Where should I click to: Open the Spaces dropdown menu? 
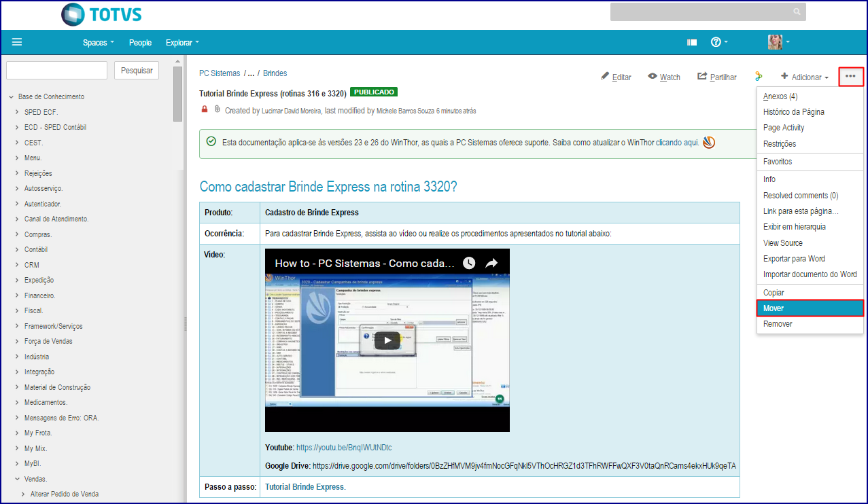(98, 42)
